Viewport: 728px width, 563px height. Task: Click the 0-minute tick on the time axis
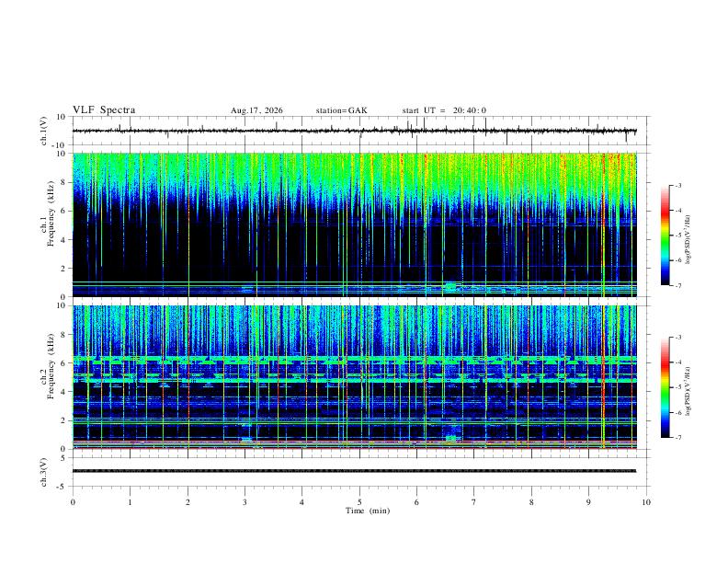pos(73,502)
